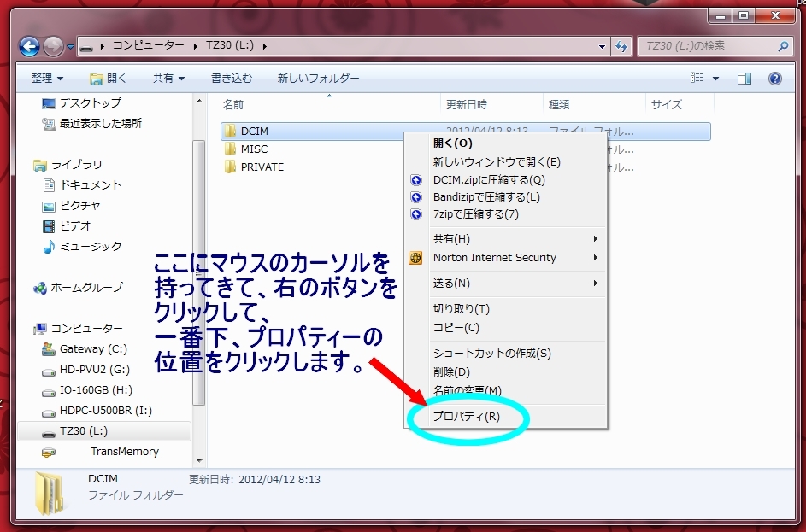
Task: Open the 共有 toolbar dropdown
Action: [168, 78]
